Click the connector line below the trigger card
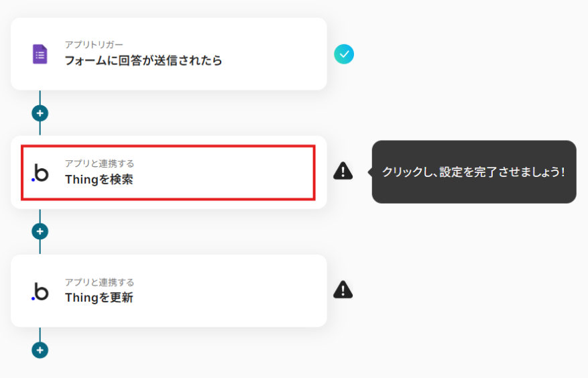The height and width of the screenshot is (378, 588). pos(40,97)
